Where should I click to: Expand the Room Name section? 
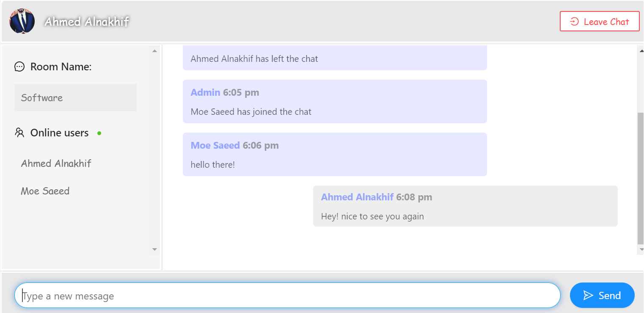[61, 66]
